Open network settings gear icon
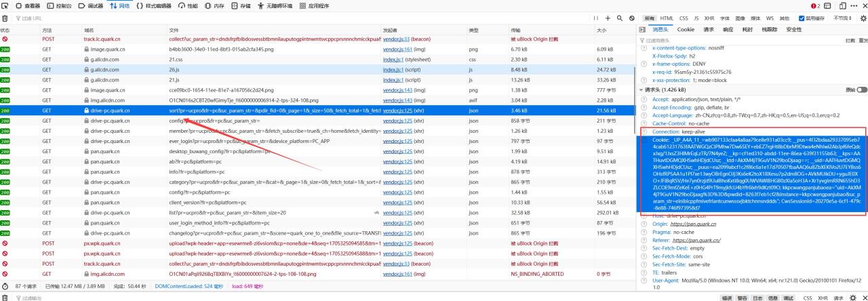The height and width of the screenshot is (301, 868). point(861,18)
